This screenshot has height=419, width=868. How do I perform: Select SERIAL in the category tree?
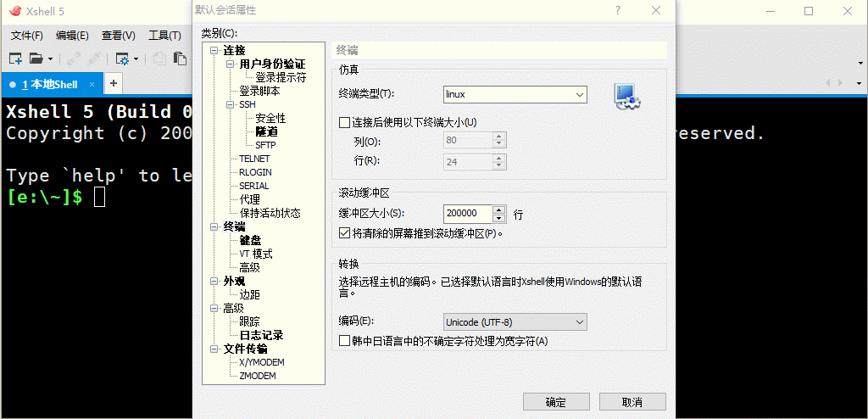coord(254,186)
